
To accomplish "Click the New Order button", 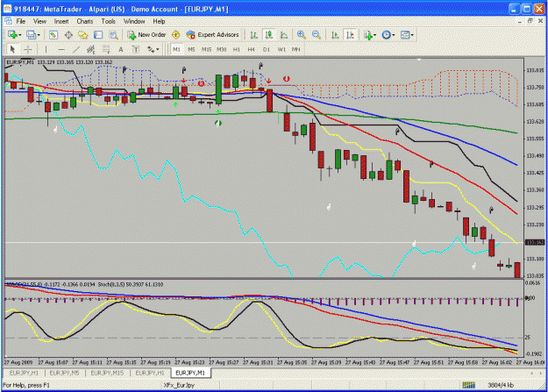I will click(146, 35).
